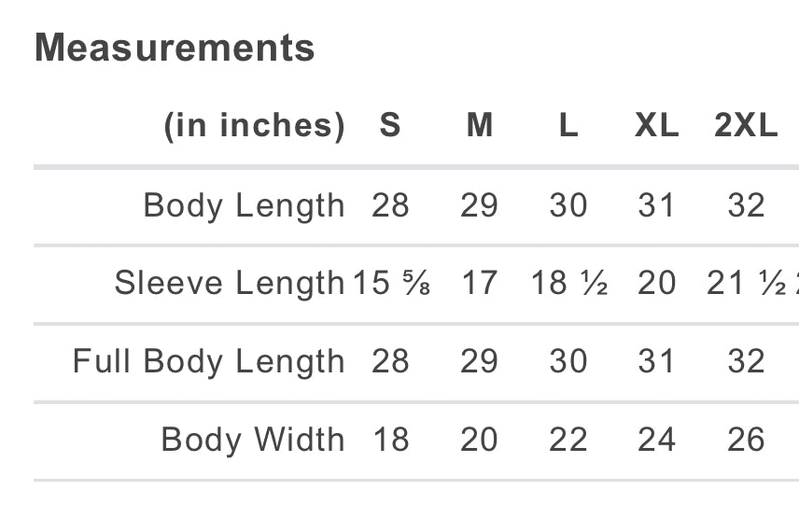Click the Body Width row label
The width and height of the screenshot is (799, 532).
click(x=253, y=440)
